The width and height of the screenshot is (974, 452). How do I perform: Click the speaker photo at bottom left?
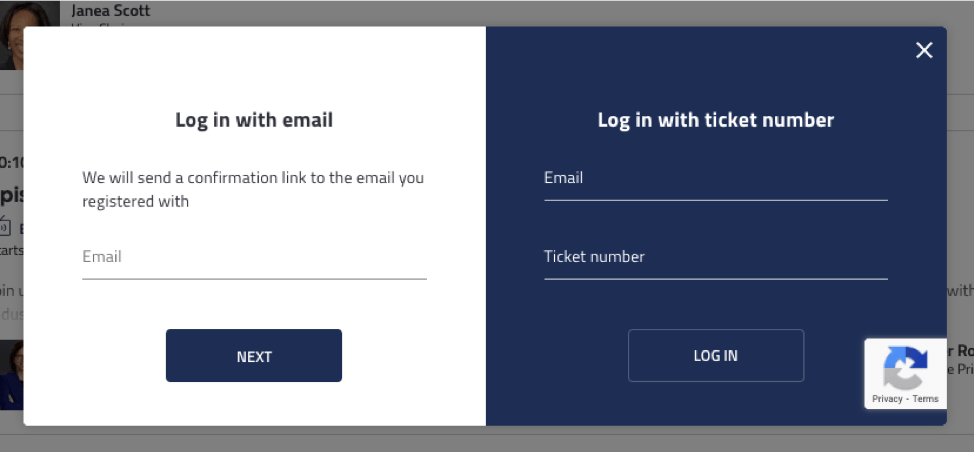pyautogui.click(x=11, y=375)
